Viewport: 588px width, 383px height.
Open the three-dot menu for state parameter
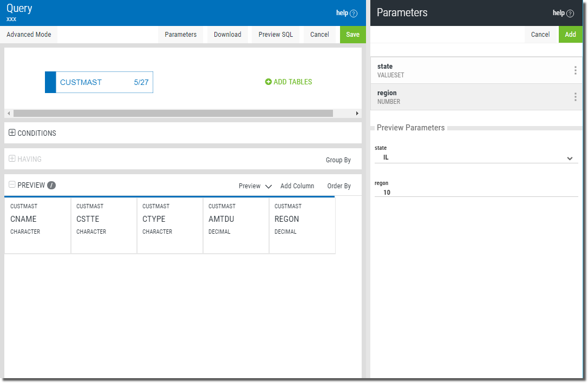pyautogui.click(x=575, y=70)
